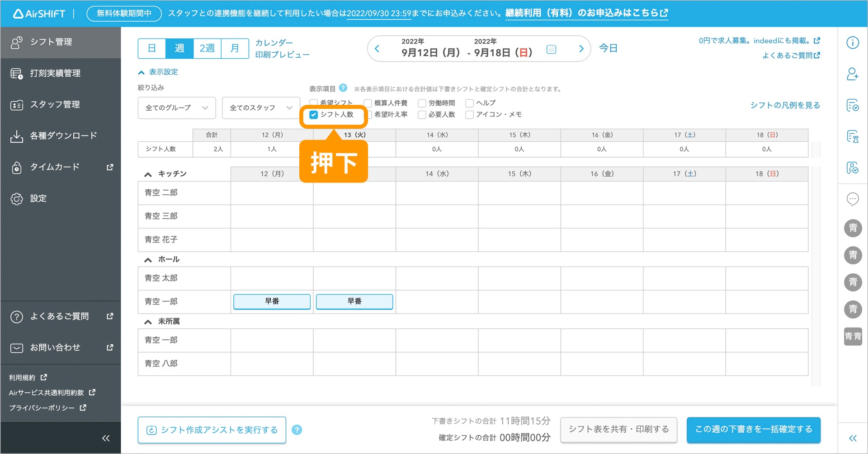Uncheck the シフト人数 checkbox

click(313, 115)
